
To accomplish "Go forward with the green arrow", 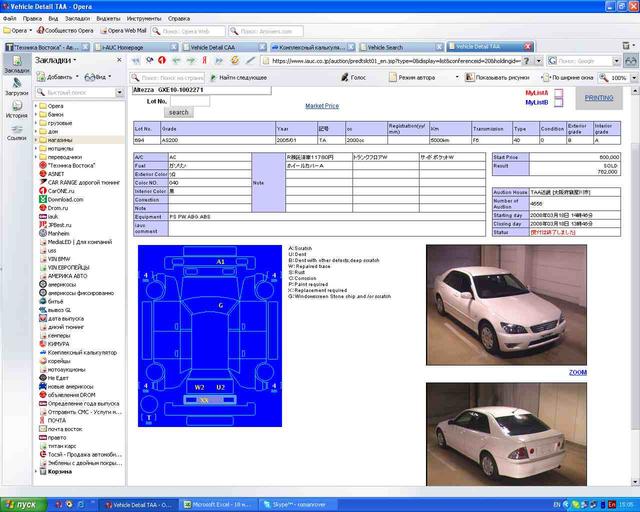I will pyautogui.click(x=191, y=60).
